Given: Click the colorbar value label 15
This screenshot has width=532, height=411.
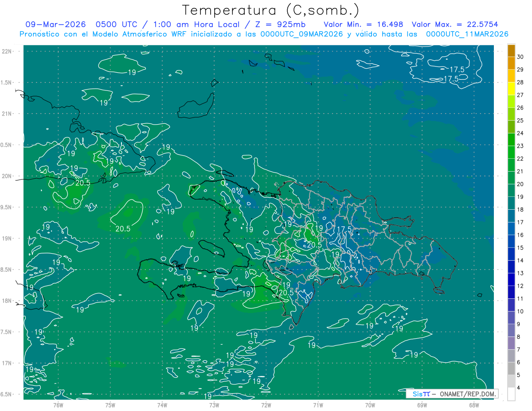Looking at the screenshot, I should pos(520,248).
